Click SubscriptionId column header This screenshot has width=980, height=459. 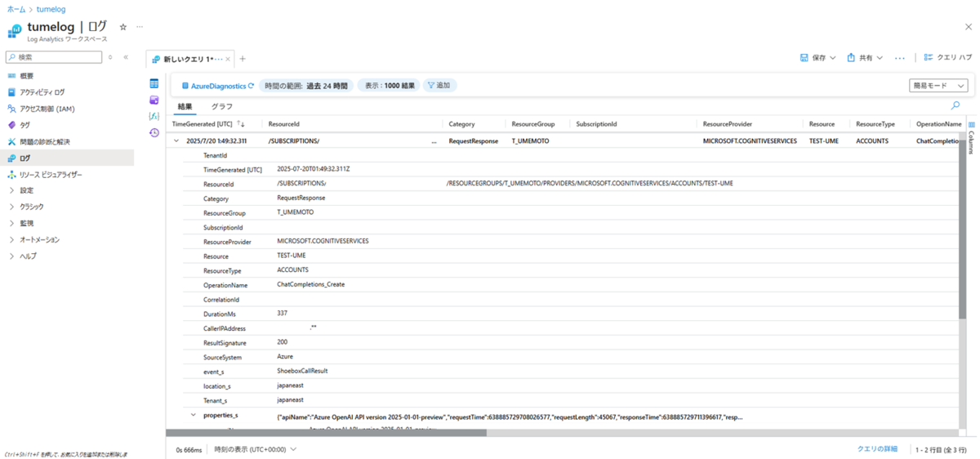click(596, 124)
